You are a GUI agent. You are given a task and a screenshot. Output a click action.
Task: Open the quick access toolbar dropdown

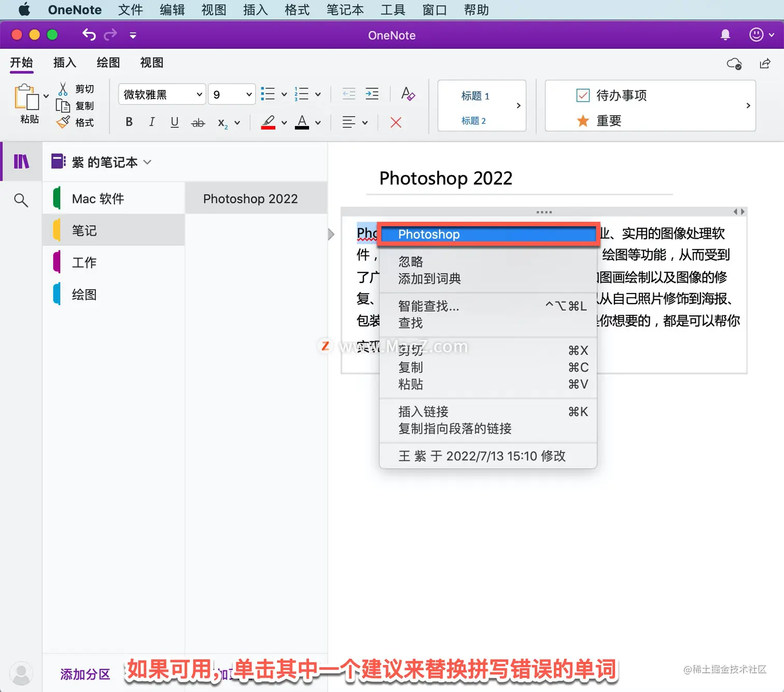(133, 35)
